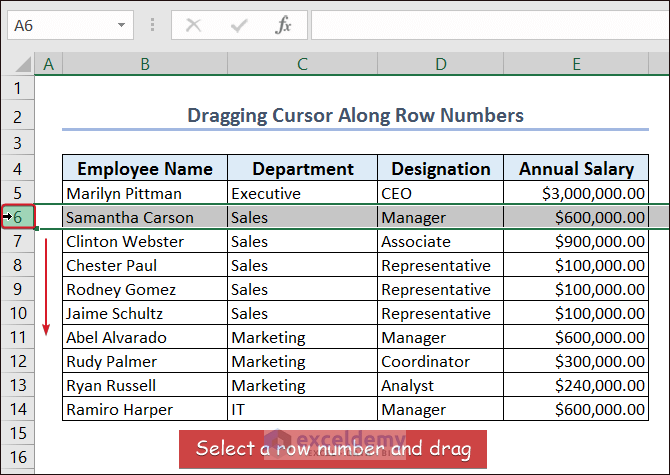Click Ryan Russell's $240,000.00 salary cell
This screenshot has width=670, height=475.
576,385
